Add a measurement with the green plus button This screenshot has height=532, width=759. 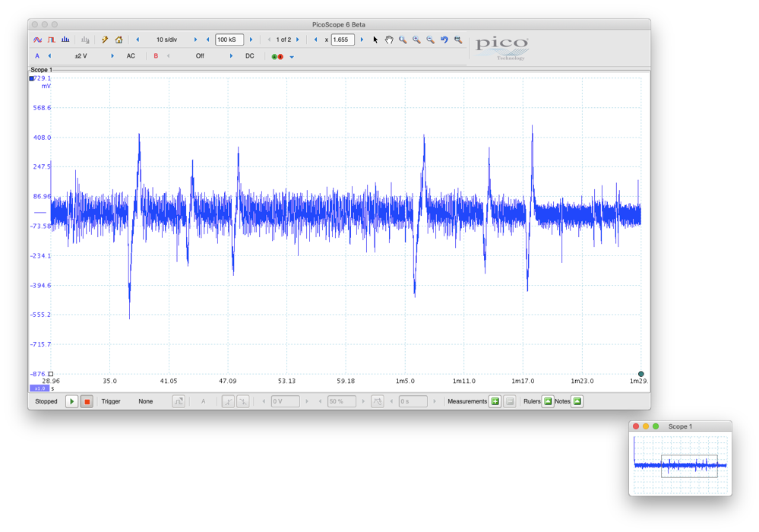(x=495, y=401)
